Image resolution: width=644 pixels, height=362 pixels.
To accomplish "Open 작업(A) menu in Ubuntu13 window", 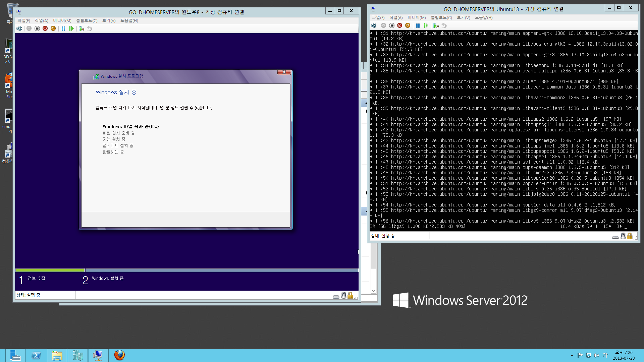I will point(396,18).
